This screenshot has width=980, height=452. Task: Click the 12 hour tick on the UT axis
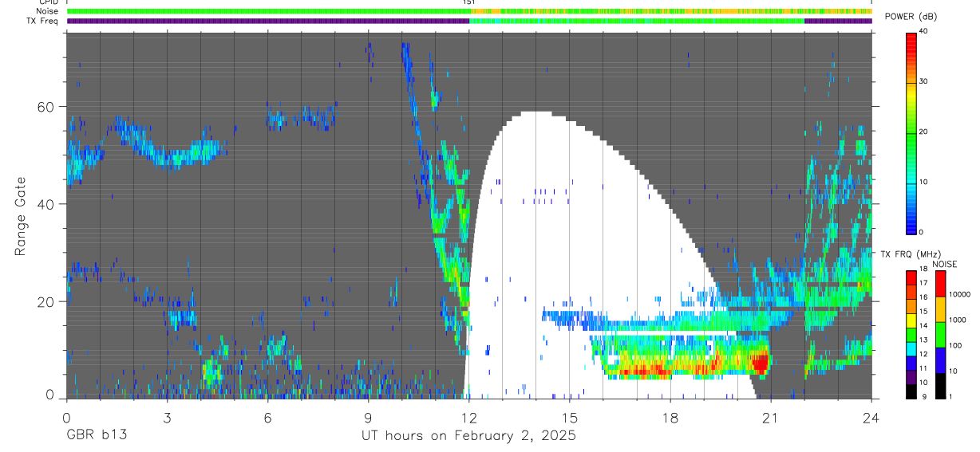468,416
